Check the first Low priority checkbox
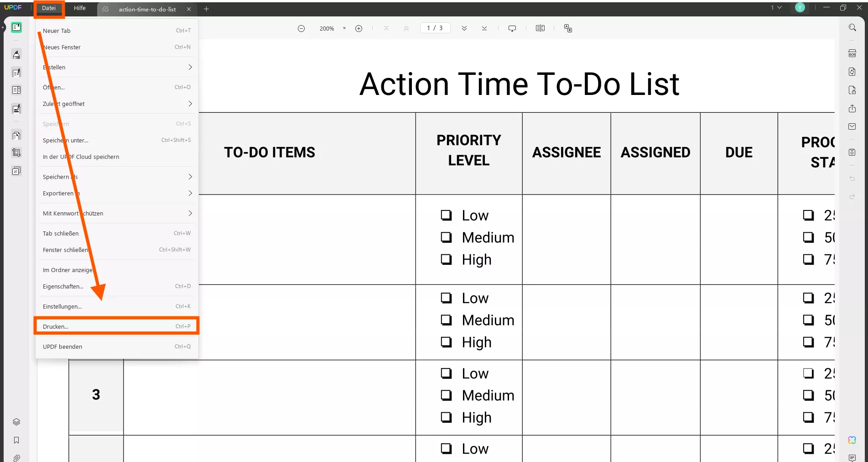Viewport: 868px width, 462px height. [x=446, y=215]
